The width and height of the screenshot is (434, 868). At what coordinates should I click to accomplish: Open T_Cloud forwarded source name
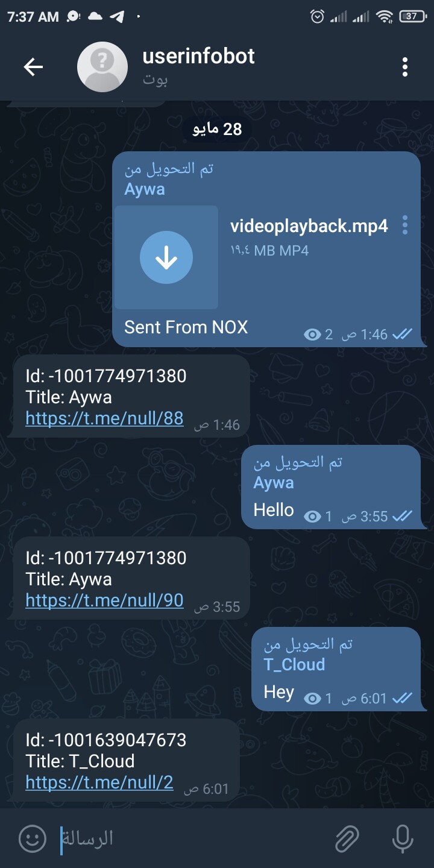(x=294, y=664)
